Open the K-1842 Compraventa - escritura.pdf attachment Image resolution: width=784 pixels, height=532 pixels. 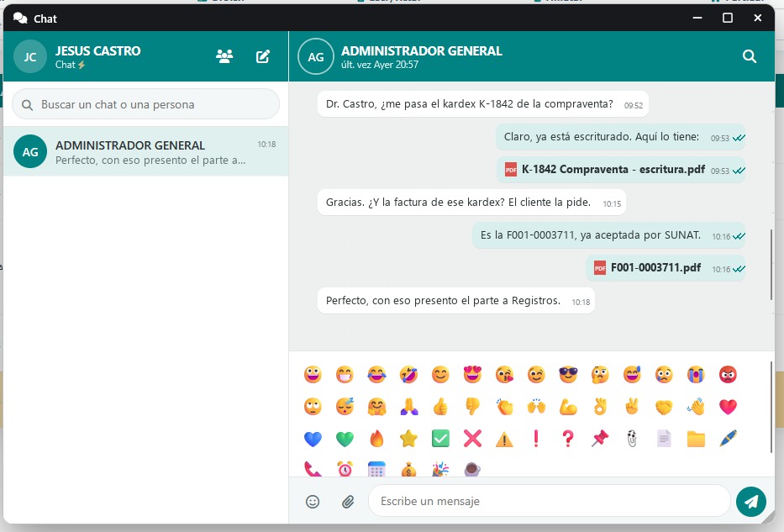(621, 170)
